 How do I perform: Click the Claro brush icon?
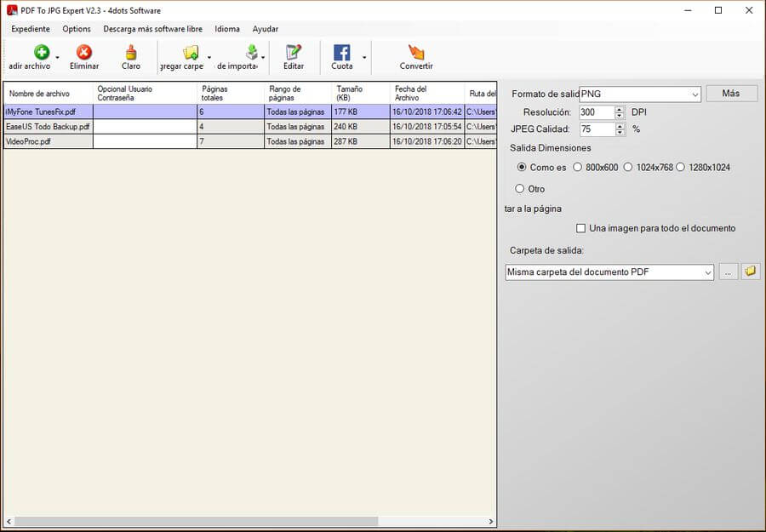click(x=131, y=52)
